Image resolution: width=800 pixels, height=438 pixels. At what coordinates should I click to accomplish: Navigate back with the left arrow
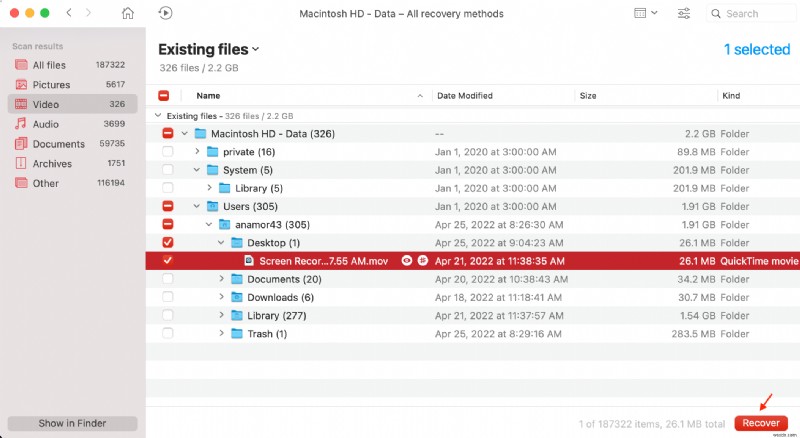(69, 13)
